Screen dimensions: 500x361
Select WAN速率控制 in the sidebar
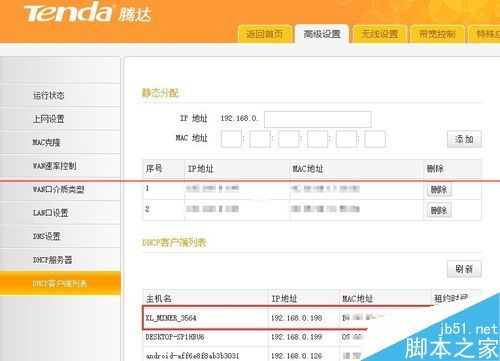(60, 166)
